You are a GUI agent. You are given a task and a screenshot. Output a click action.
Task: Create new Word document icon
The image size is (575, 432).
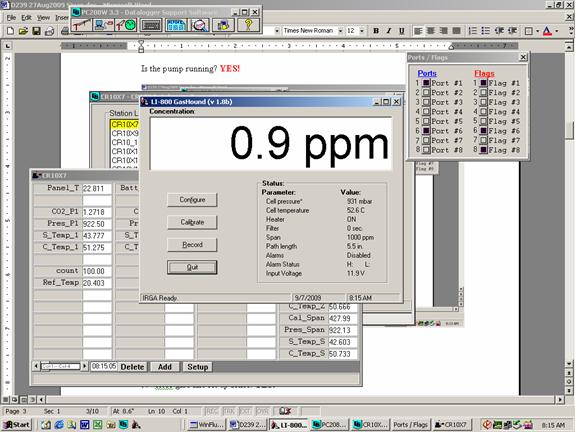tap(10, 31)
